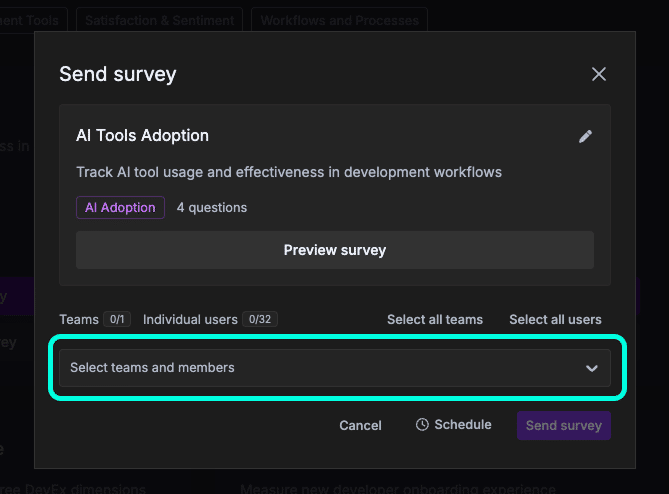
Task: Click Select all teams
Action: point(435,320)
